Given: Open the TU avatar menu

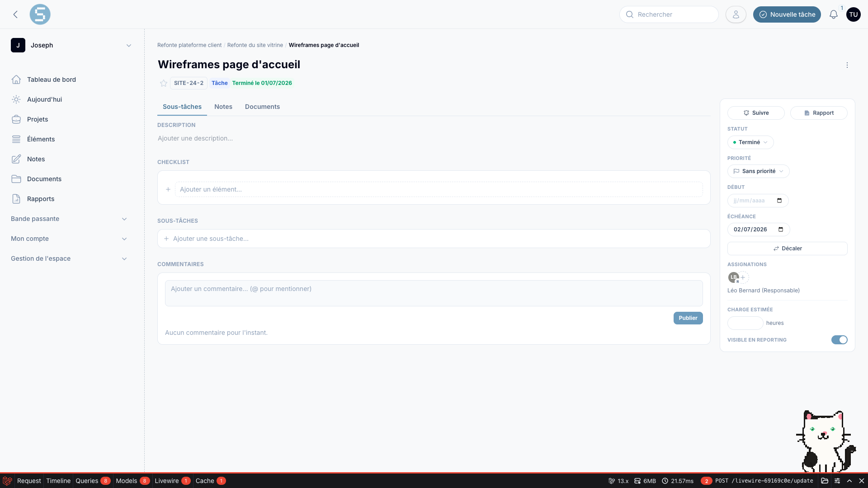Looking at the screenshot, I should coord(853,14).
